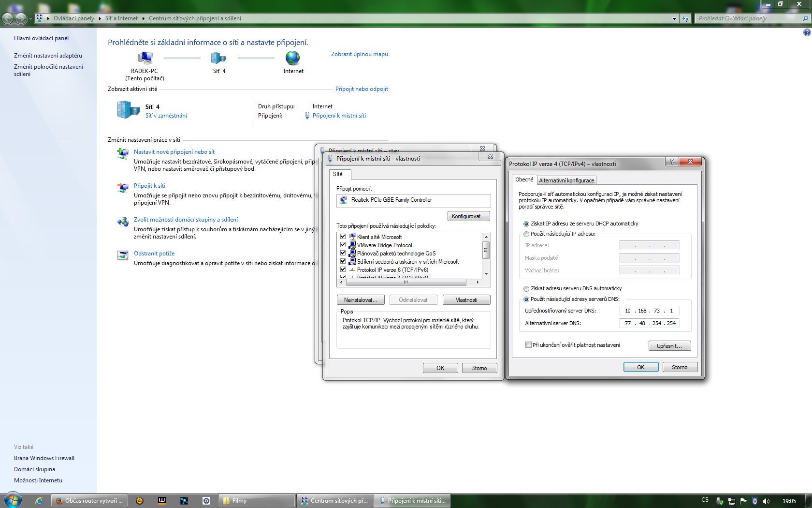The image size is (812, 508).
Task: Open the address bar history dropdown
Action: coord(674,18)
